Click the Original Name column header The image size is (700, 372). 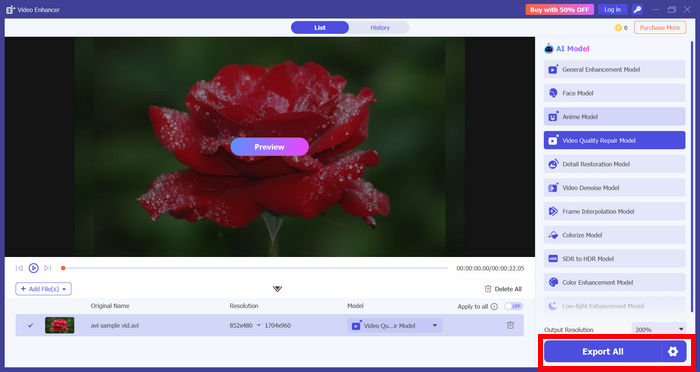tap(110, 306)
